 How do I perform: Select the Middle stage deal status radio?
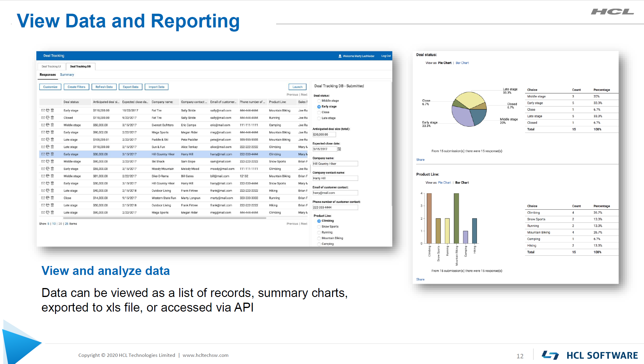pyautogui.click(x=319, y=101)
